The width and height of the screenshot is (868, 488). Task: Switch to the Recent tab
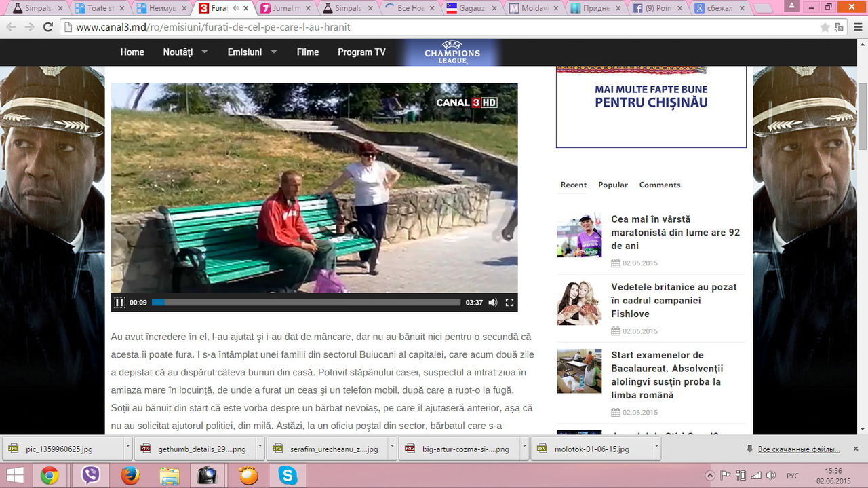pos(574,185)
